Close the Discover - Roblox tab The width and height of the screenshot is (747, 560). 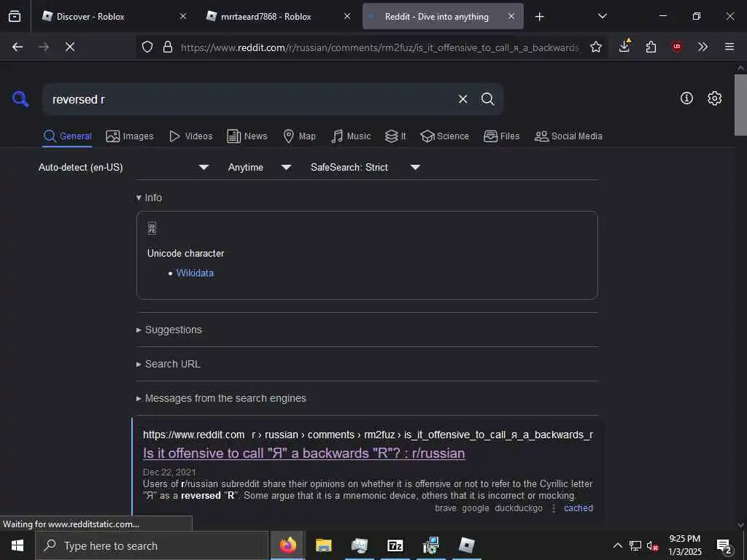(x=183, y=16)
